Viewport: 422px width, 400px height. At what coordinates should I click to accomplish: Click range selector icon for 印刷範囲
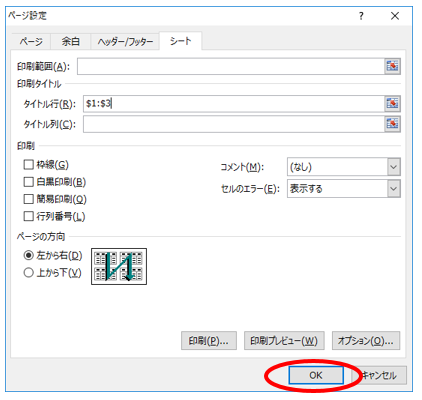(392, 66)
